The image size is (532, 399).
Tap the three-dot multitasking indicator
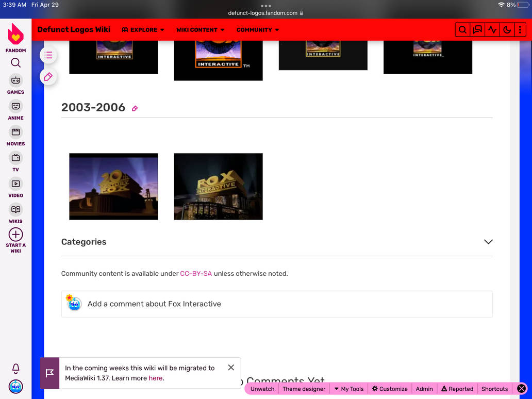point(265,6)
